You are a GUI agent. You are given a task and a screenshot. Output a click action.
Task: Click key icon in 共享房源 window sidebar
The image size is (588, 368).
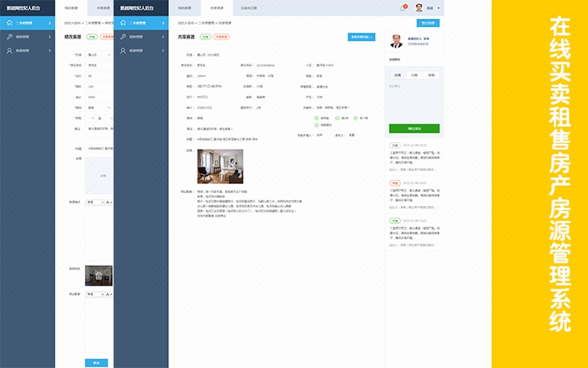point(123,37)
